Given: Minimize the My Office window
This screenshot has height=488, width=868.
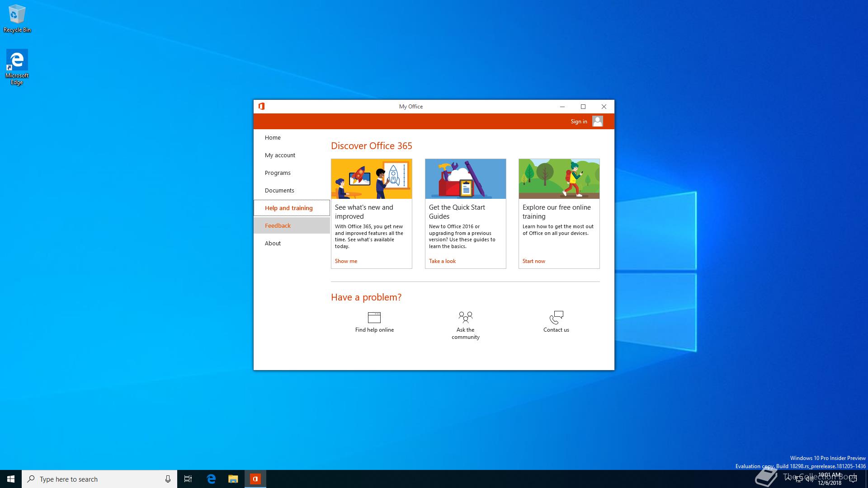Looking at the screenshot, I should 562,107.
